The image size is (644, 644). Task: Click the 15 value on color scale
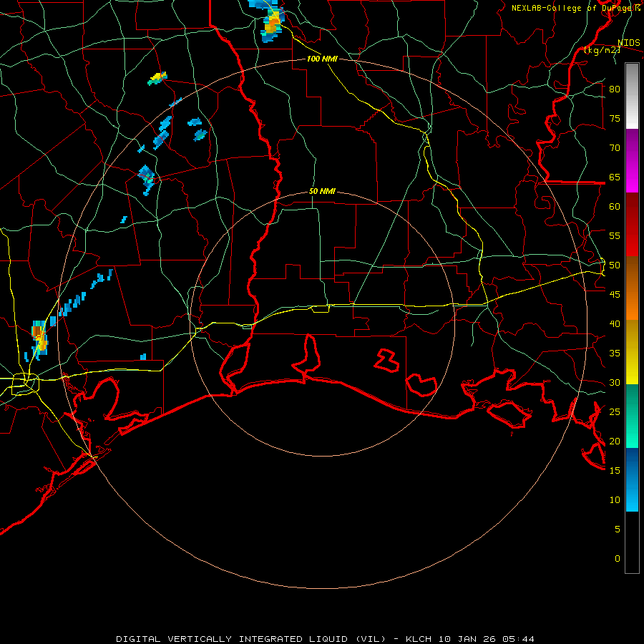pos(615,471)
